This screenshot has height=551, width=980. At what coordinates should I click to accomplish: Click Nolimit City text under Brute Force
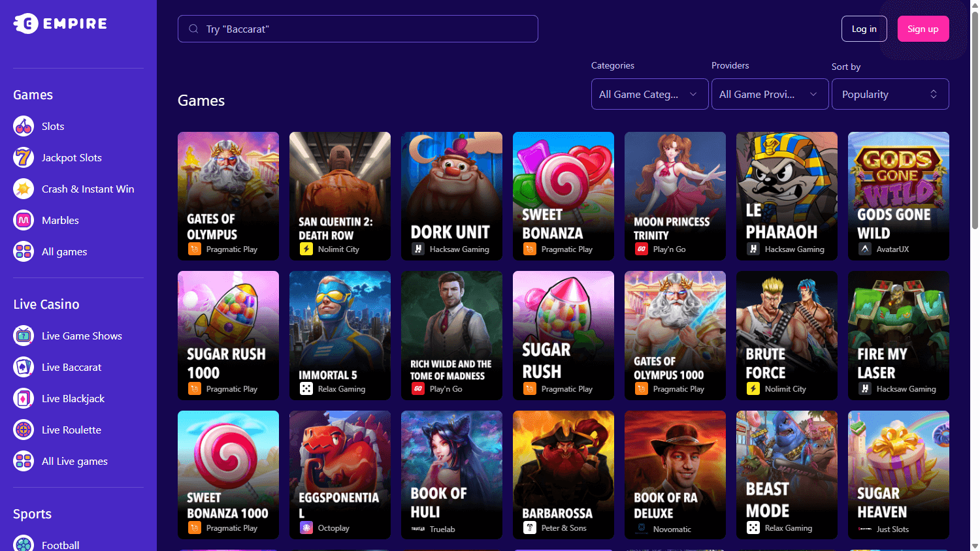click(785, 388)
